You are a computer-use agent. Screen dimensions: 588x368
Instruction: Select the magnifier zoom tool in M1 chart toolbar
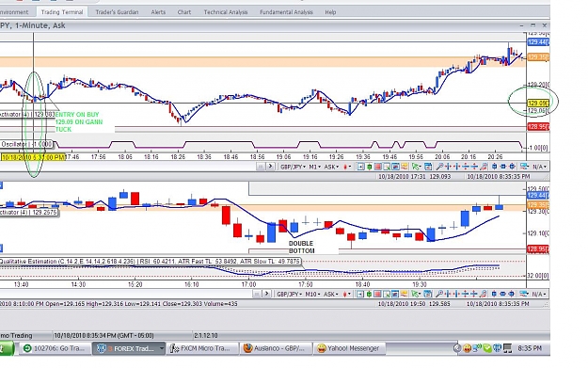pyautogui.click(x=439, y=167)
